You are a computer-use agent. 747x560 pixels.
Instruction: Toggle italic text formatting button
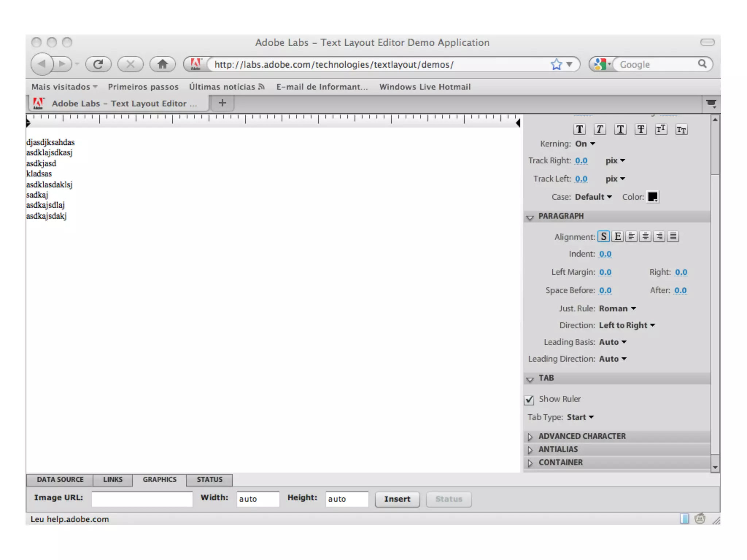point(600,129)
